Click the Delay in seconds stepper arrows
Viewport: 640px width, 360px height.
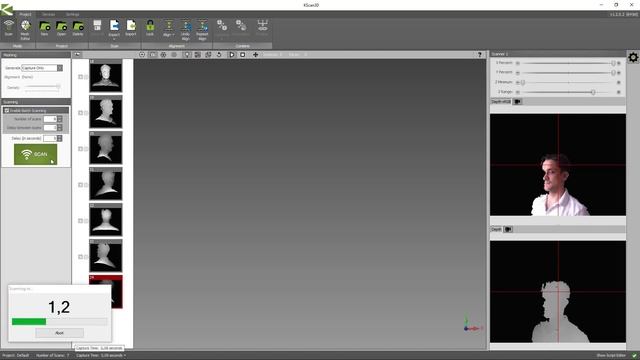point(60,138)
